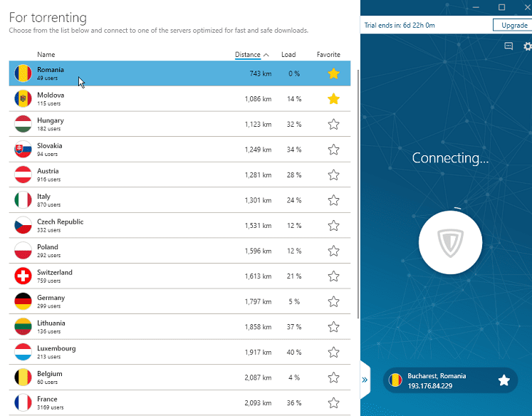Select Luxembourg server name
Image resolution: width=532 pixels, height=416 pixels.
tap(56, 348)
